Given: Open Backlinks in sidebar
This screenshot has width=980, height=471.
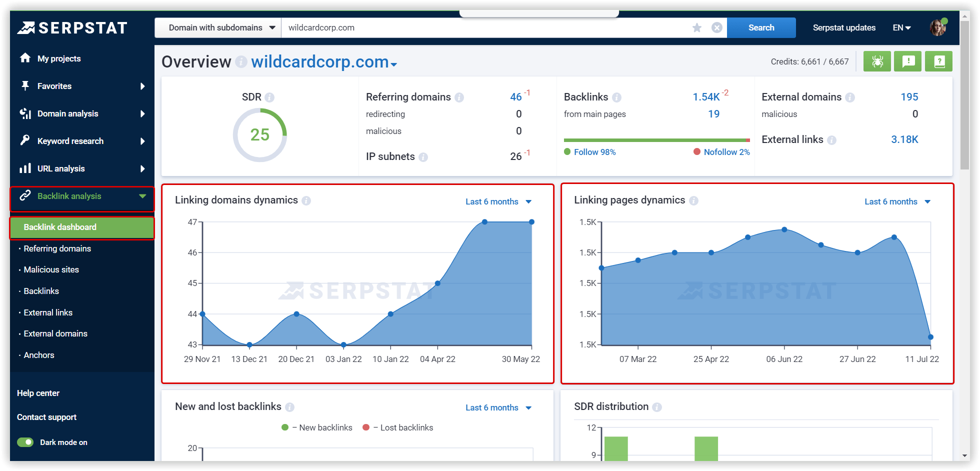Looking at the screenshot, I should tap(41, 291).
